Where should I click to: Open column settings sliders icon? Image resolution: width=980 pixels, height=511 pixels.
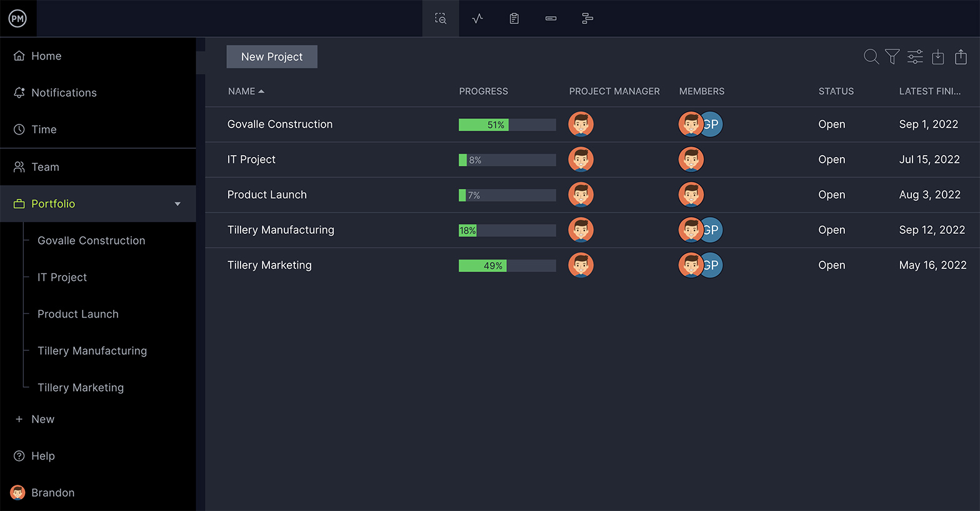point(915,57)
